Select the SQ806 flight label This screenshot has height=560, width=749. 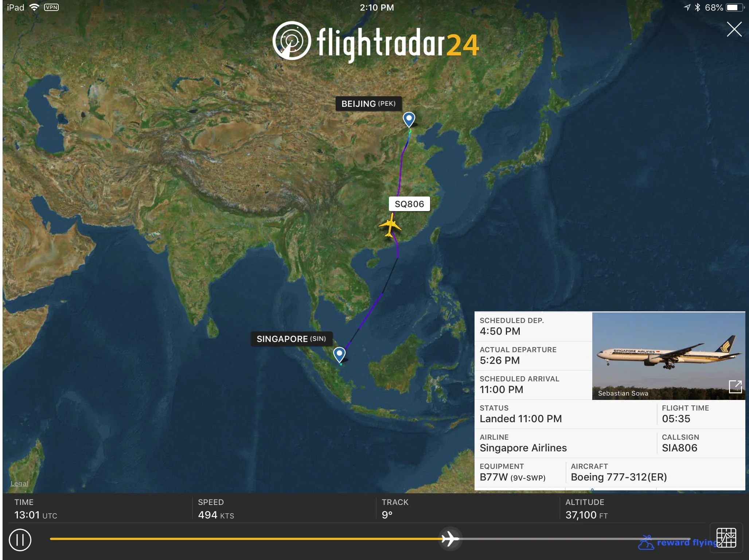pos(409,204)
